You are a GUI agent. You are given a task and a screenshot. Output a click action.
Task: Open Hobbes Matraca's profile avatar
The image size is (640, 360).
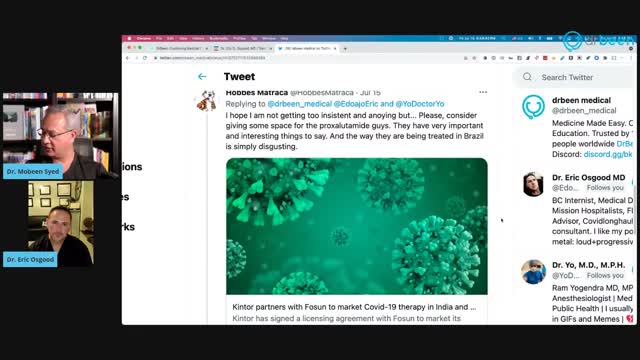click(x=207, y=101)
